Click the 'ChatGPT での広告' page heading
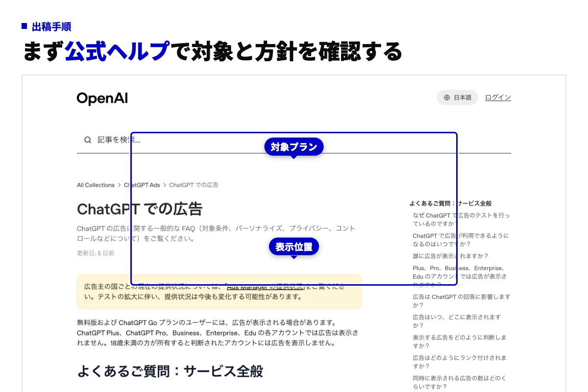The height and width of the screenshot is (392, 588). [x=140, y=209]
